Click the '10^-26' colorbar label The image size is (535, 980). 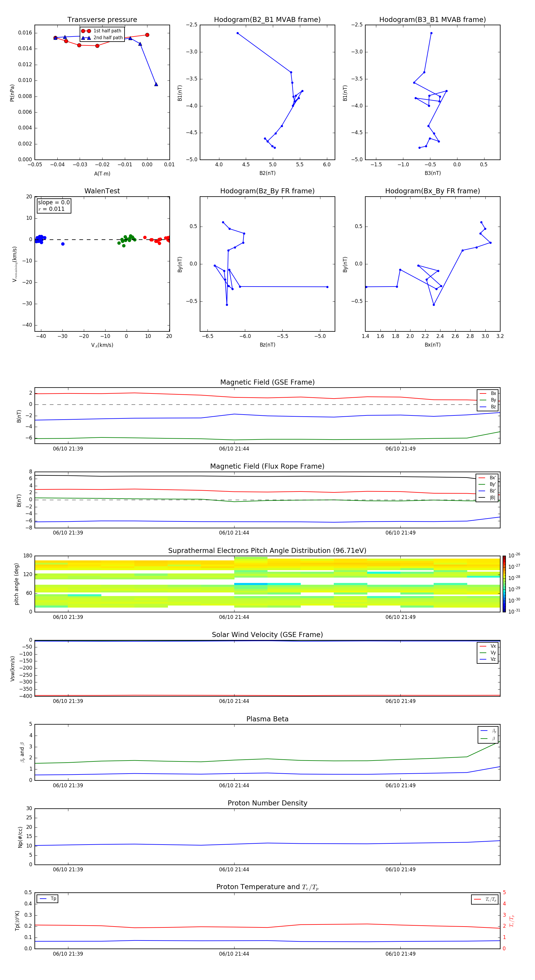tap(514, 555)
